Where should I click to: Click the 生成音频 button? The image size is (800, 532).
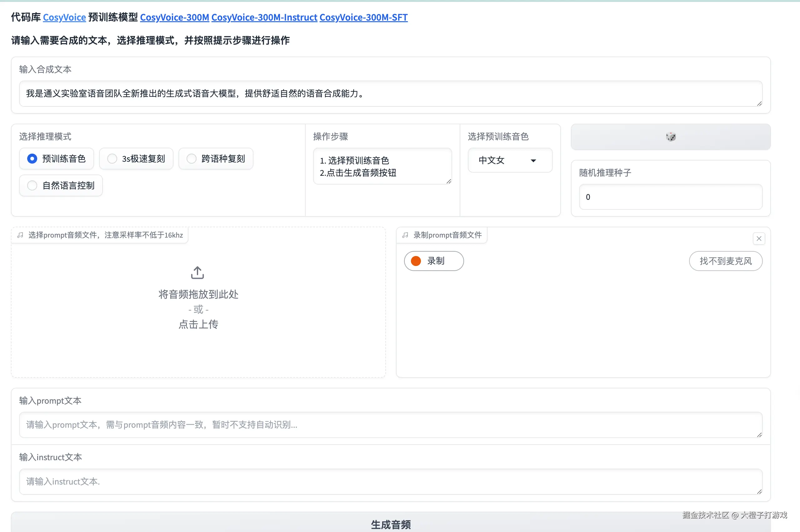[391, 524]
